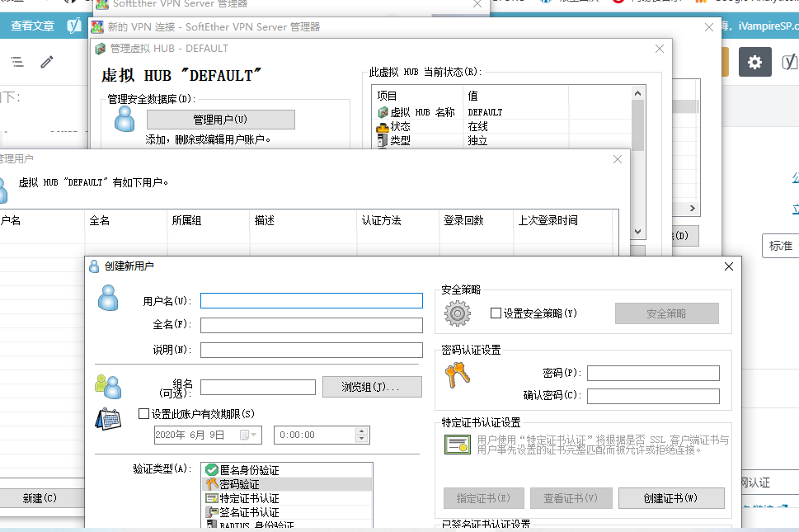
Task: Click the two-person group icon beside group name
Action: coord(108,387)
